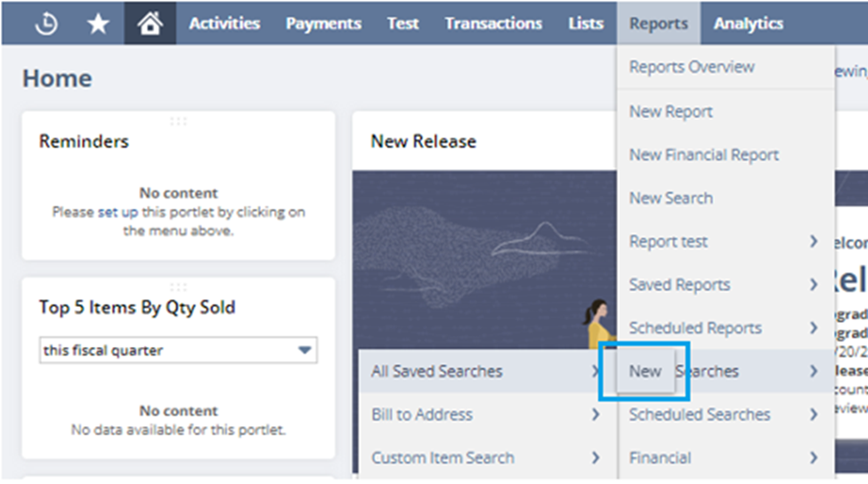868x484 pixels.
Task: Click the New Release banner image
Action: (x=484, y=260)
